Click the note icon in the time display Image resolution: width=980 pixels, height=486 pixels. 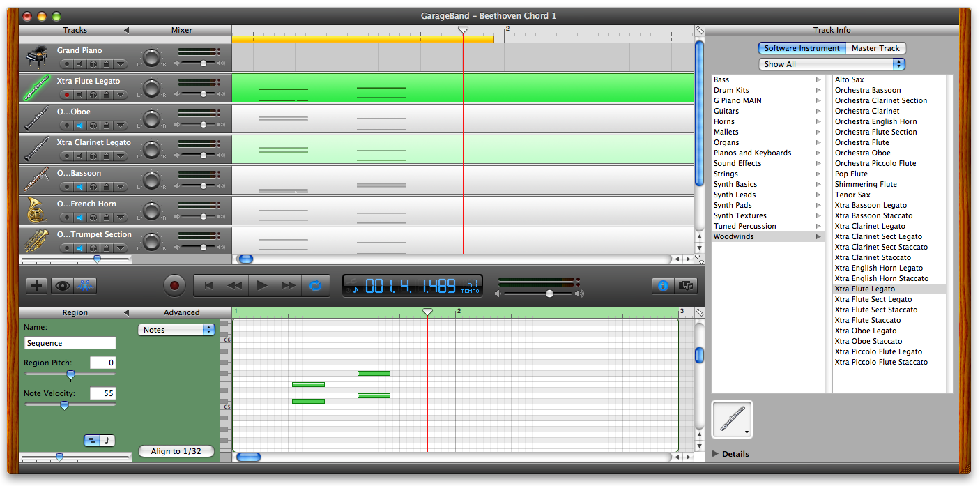355,289
